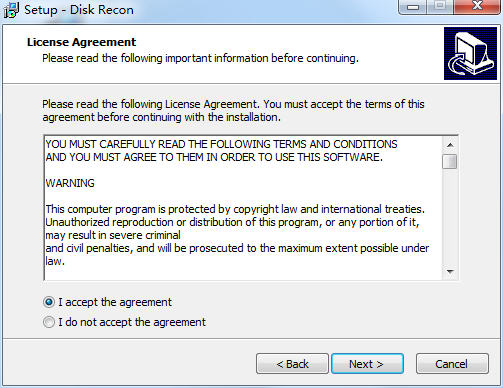This screenshot has height=388, width=503.
Task: Click the license scrollbar thumb
Action: [450, 162]
